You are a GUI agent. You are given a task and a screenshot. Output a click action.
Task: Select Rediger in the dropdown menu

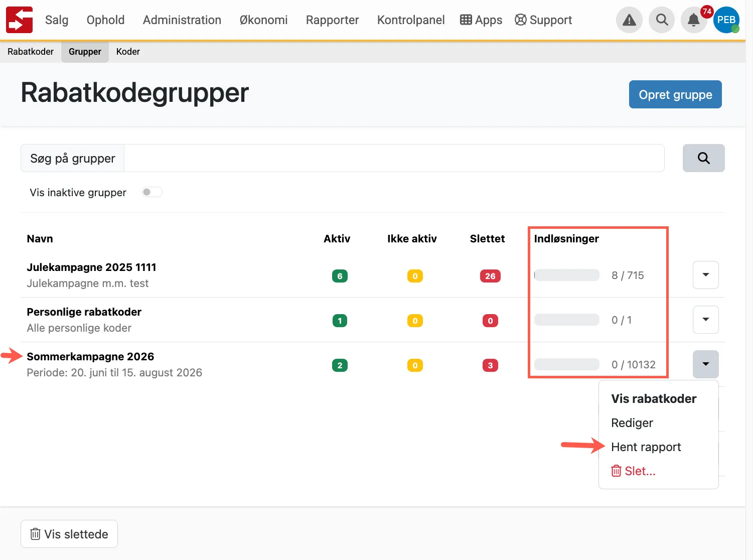tap(632, 423)
